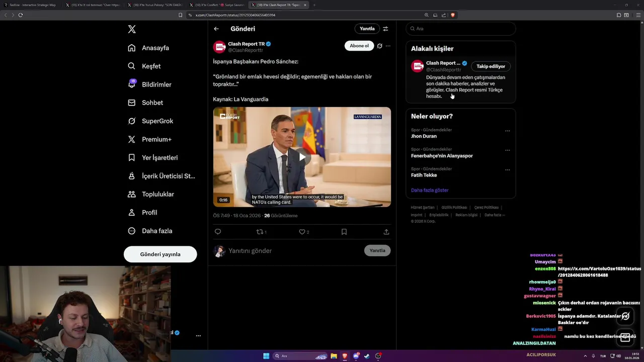Open Clash Report avatar in Alakalı kişiler

418,66
